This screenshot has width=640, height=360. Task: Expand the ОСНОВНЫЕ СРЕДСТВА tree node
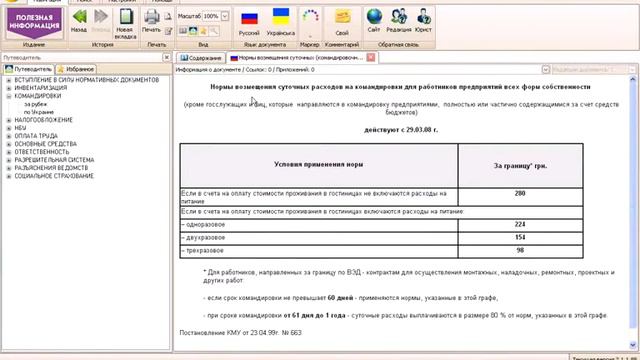(9, 144)
